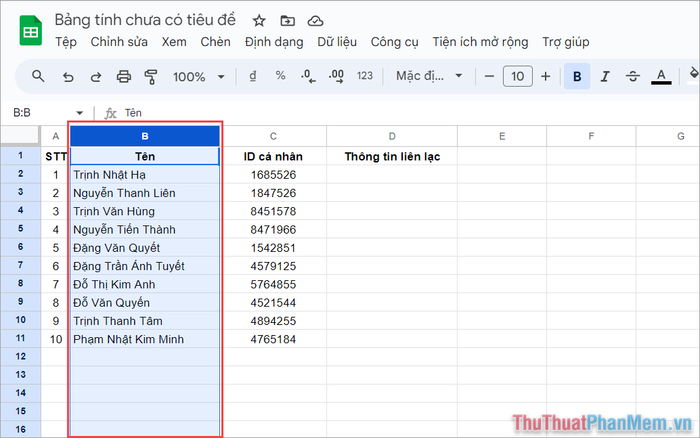This screenshot has width=700, height=438.
Task: Open the 123 number formats menu
Action: tap(365, 76)
